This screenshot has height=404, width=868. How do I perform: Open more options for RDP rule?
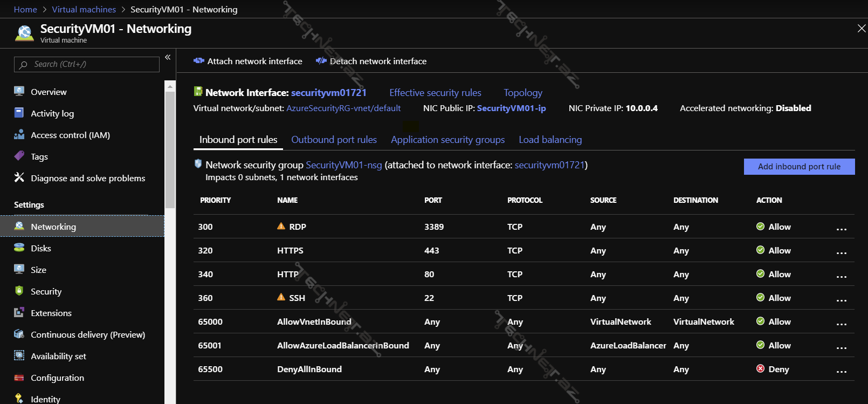(841, 228)
